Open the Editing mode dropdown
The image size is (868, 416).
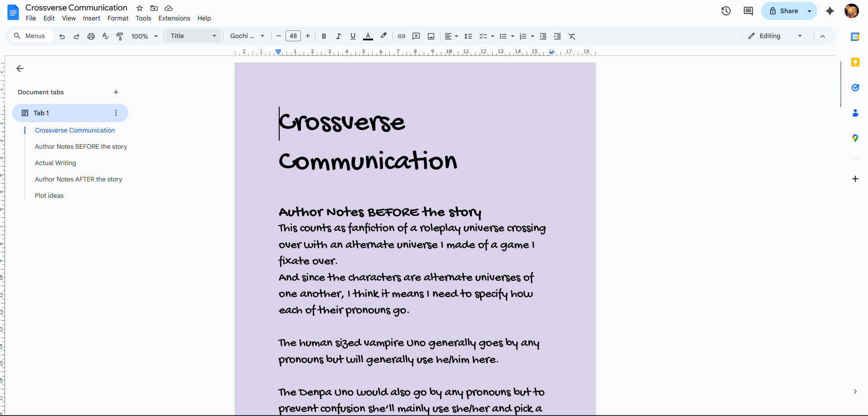click(x=775, y=36)
